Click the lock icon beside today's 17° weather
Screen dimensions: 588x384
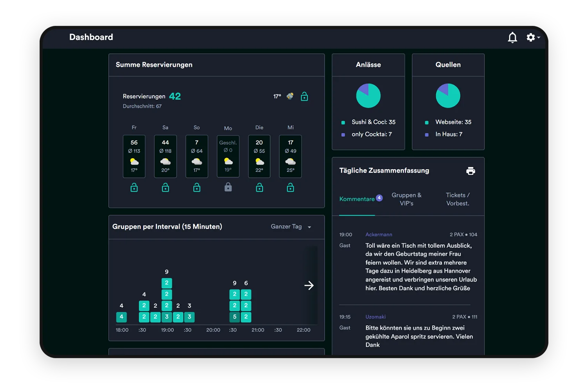304,96
